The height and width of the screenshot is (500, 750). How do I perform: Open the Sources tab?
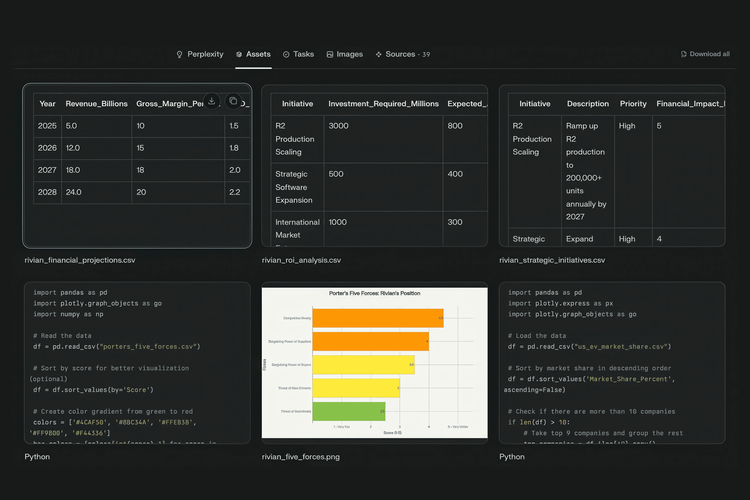(x=402, y=54)
